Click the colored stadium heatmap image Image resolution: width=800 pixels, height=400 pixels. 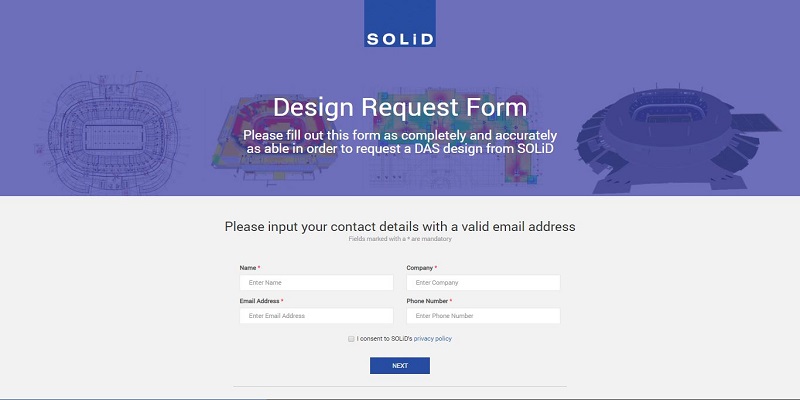pyautogui.click(x=278, y=138)
